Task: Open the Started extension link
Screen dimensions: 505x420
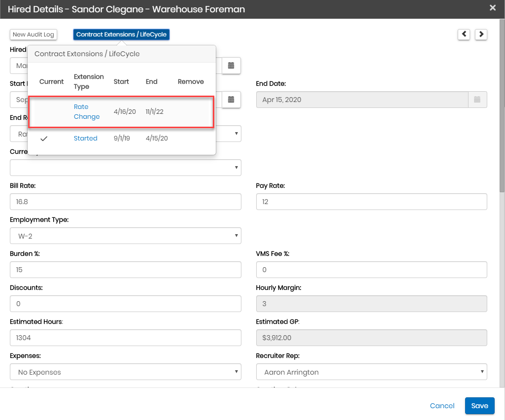Action: click(86, 139)
